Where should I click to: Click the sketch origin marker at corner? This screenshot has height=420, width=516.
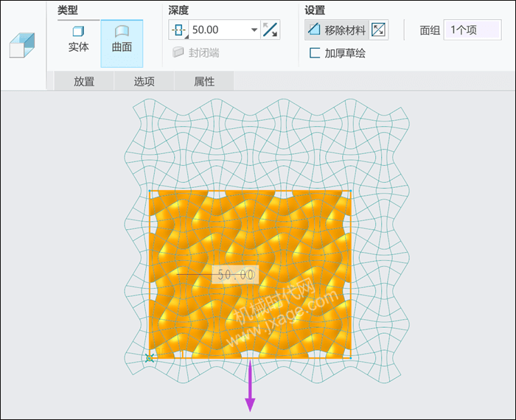pos(150,358)
